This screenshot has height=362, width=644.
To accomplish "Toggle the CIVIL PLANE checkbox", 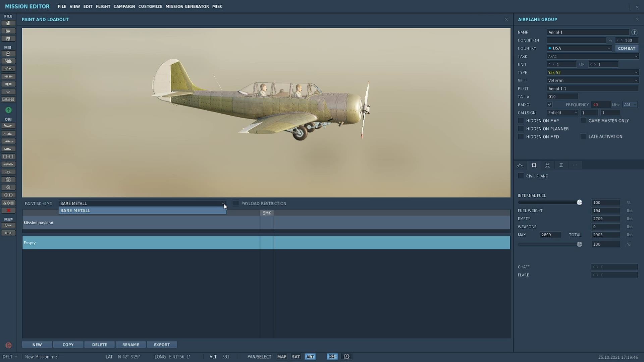I will 521,176.
